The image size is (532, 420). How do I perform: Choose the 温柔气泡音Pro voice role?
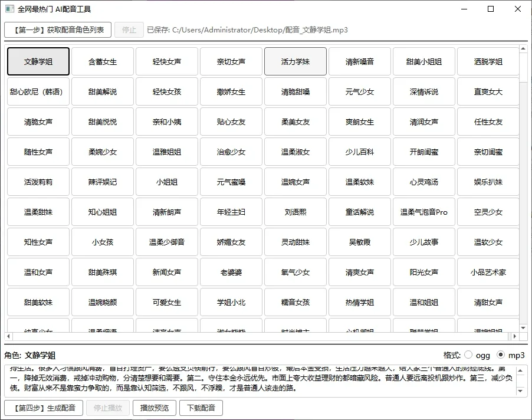424,212
